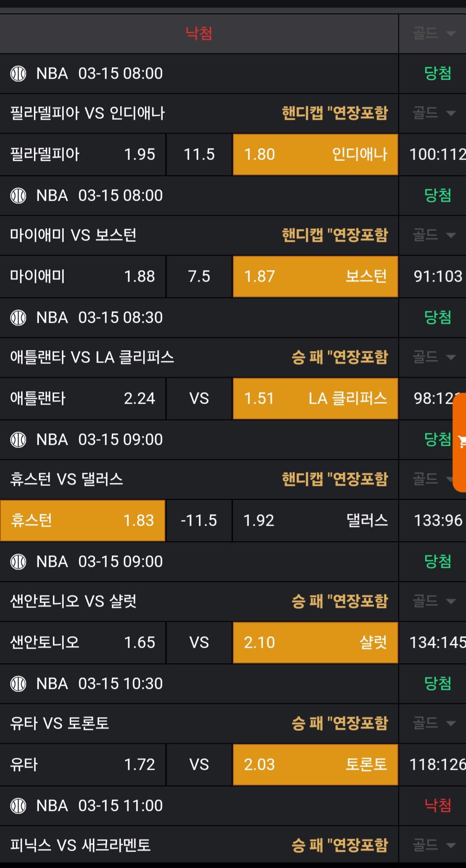Select 샬럿 2.10 win bet option
This screenshot has height=868, width=466.
[315, 642]
